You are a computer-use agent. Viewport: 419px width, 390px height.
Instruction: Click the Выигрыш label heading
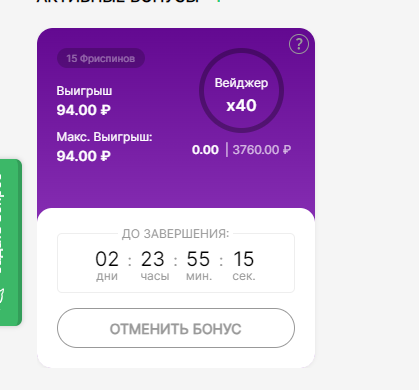[x=84, y=91]
